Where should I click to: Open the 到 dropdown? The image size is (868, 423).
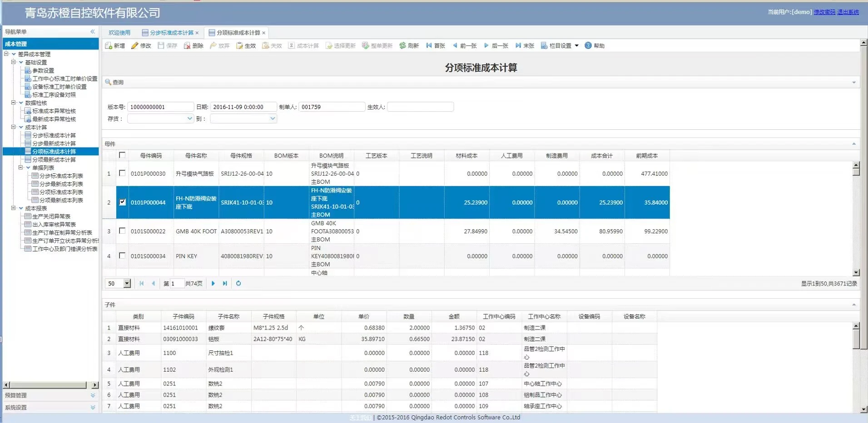pyautogui.click(x=272, y=118)
